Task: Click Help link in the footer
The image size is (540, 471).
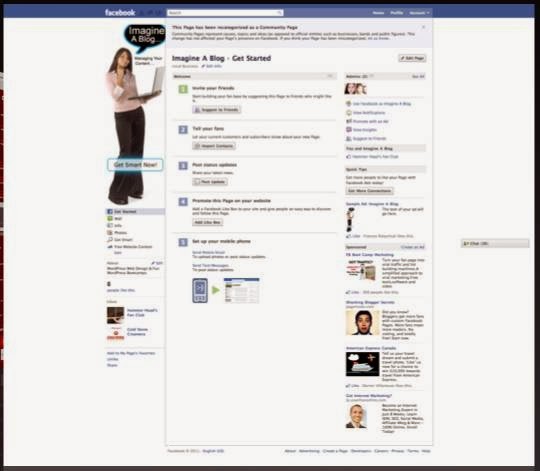Action: tap(426, 451)
